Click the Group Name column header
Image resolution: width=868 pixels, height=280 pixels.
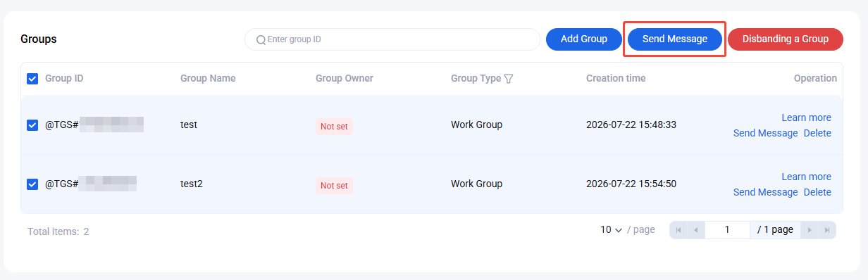click(x=208, y=78)
